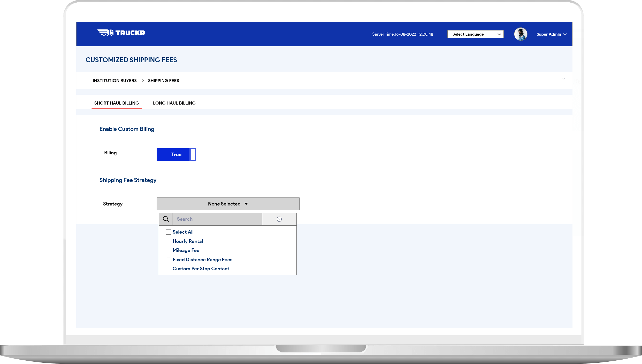Click the Strategy field label
Viewport: 642px width, 364px height.
[113, 204]
